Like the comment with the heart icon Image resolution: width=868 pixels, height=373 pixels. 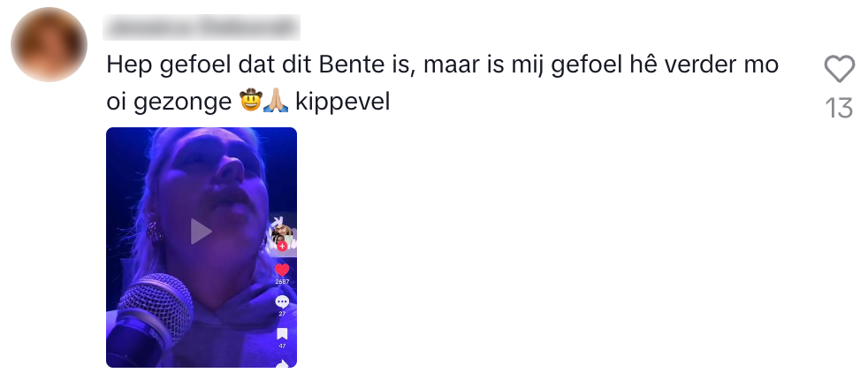839,69
